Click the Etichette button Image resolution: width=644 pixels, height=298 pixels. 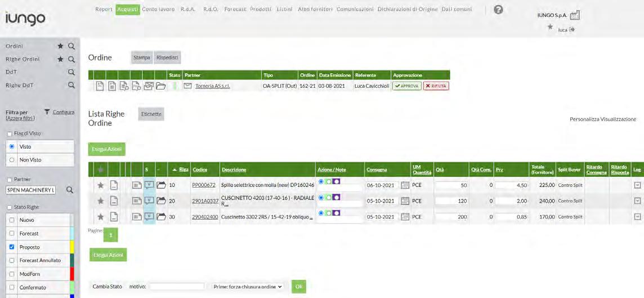point(151,114)
